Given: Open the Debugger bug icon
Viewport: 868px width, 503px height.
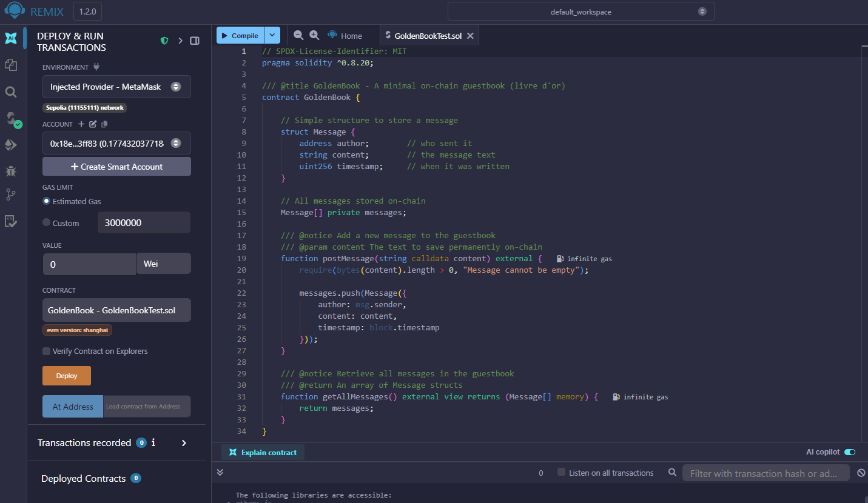Looking at the screenshot, I should [x=11, y=171].
